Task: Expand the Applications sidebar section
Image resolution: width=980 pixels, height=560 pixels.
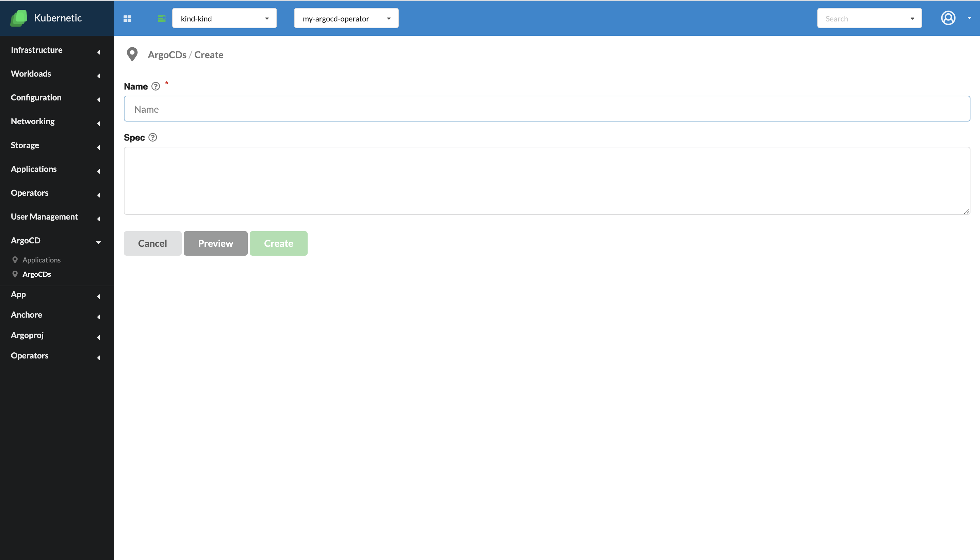Action: tap(57, 169)
